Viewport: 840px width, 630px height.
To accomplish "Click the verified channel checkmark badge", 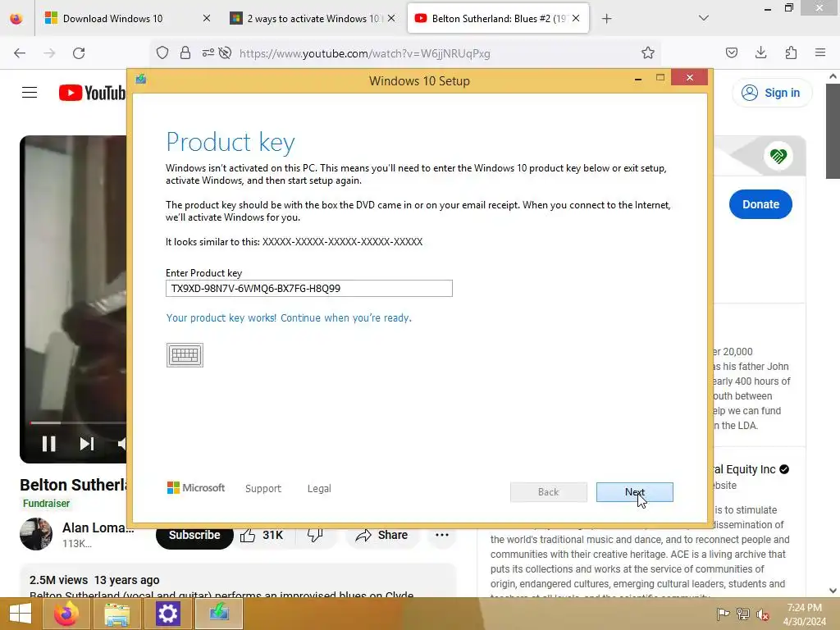I will coord(784,469).
